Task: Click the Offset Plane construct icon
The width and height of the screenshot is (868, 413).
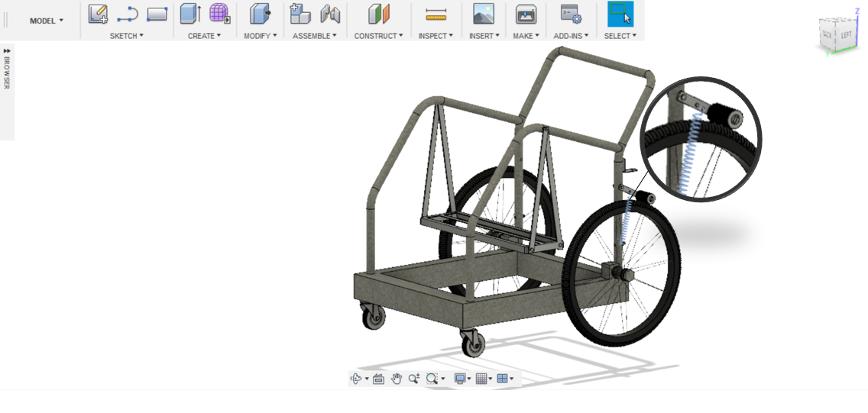Action: pos(379,14)
